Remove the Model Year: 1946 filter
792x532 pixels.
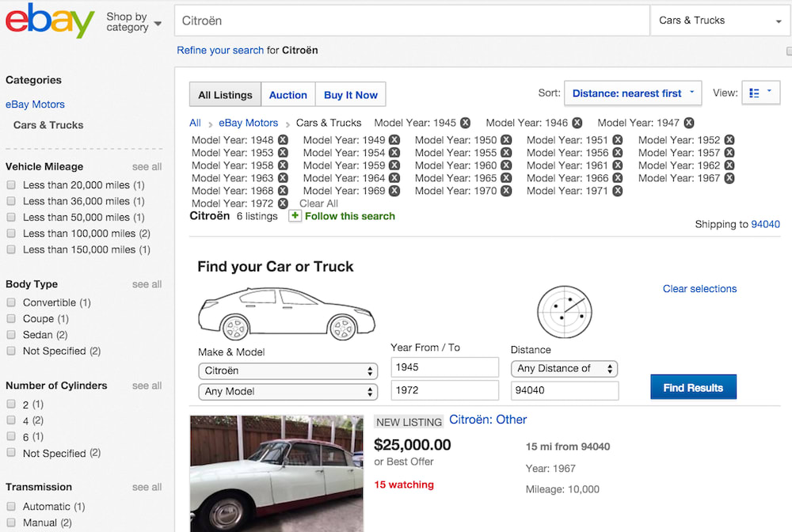point(577,123)
